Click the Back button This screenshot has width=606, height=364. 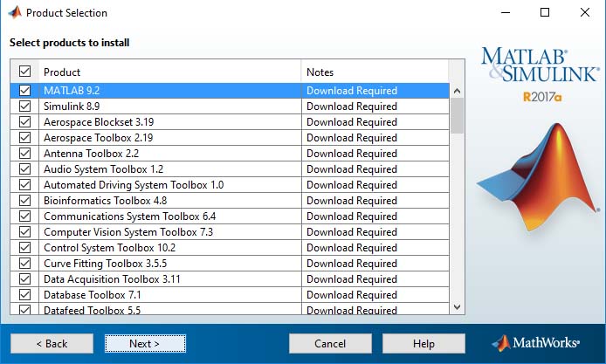point(52,344)
